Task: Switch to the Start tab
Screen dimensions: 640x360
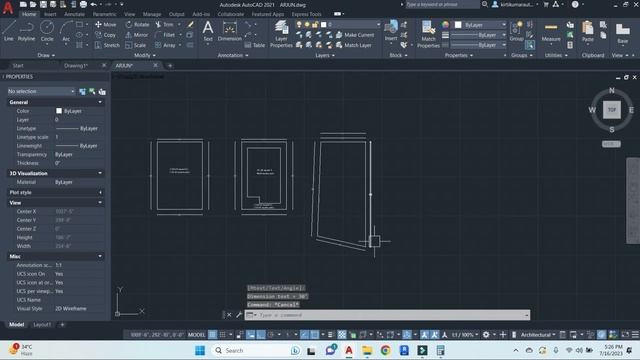Action: (x=18, y=65)
